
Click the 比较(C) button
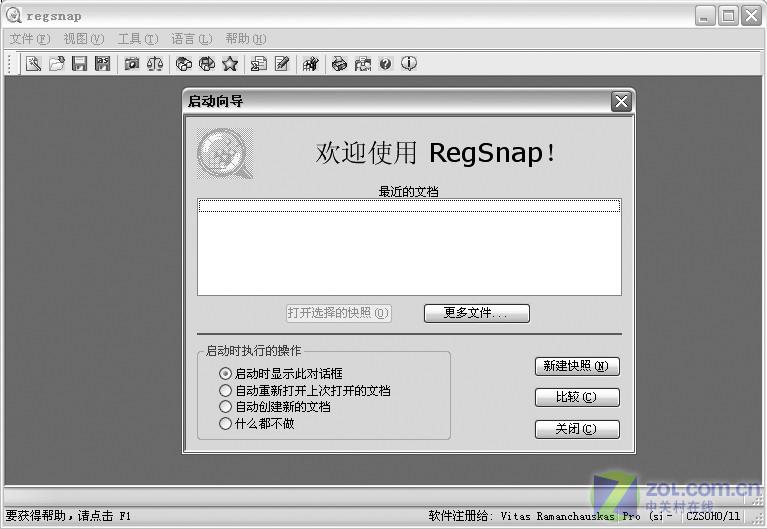coord(577,397)
